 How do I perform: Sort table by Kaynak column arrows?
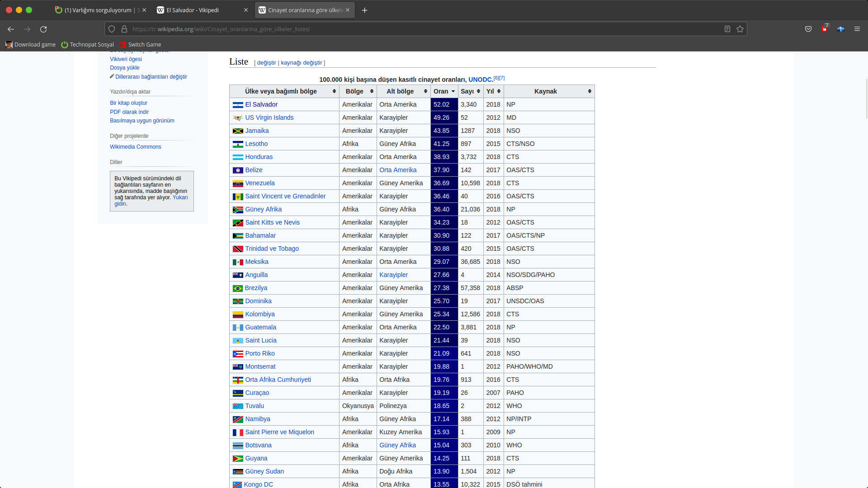(590, 91)
